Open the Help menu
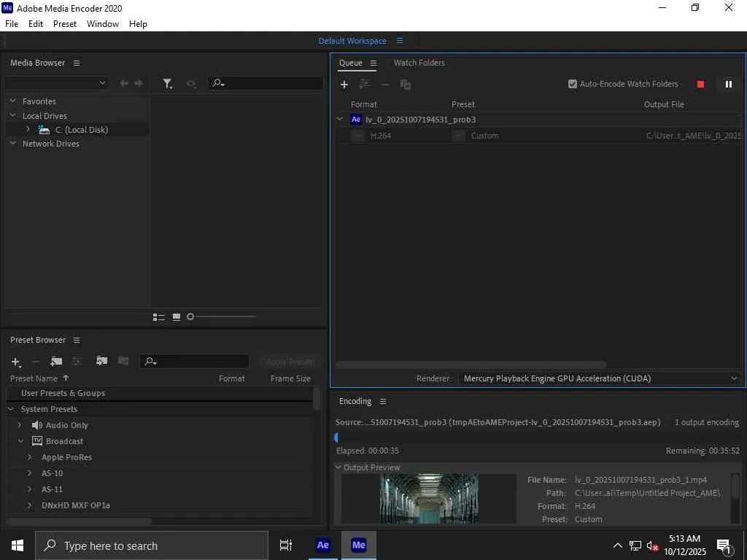 [138, 24]
